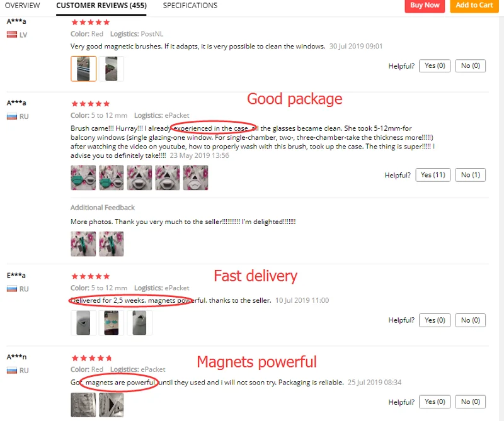Viewport: 504px width, 421px height.
Task: Click No (1) on the brush review
Action: tap(470, 175)
